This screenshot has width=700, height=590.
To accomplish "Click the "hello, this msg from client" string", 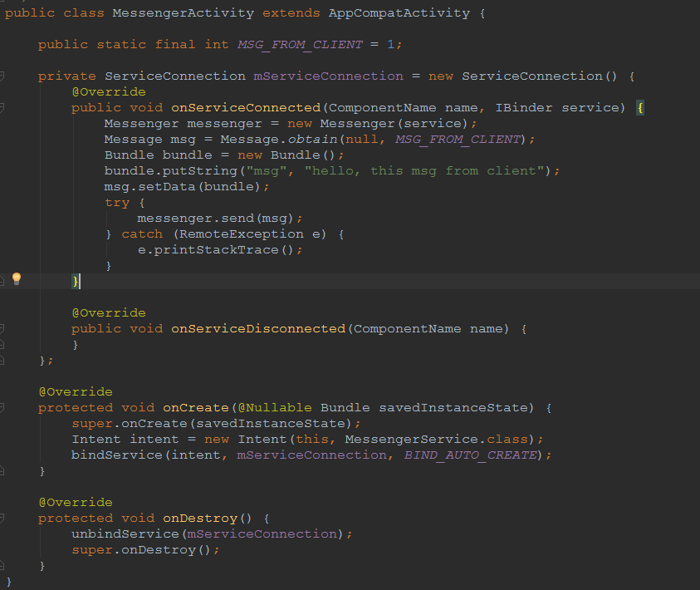I will point(424,171).
